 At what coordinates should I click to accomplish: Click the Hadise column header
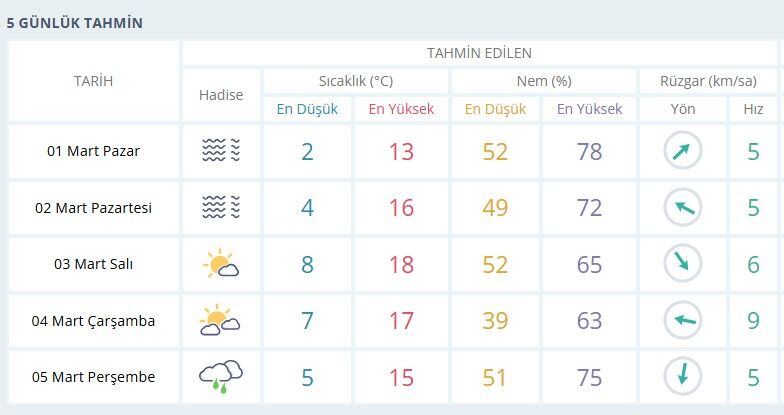click(221, 95)
